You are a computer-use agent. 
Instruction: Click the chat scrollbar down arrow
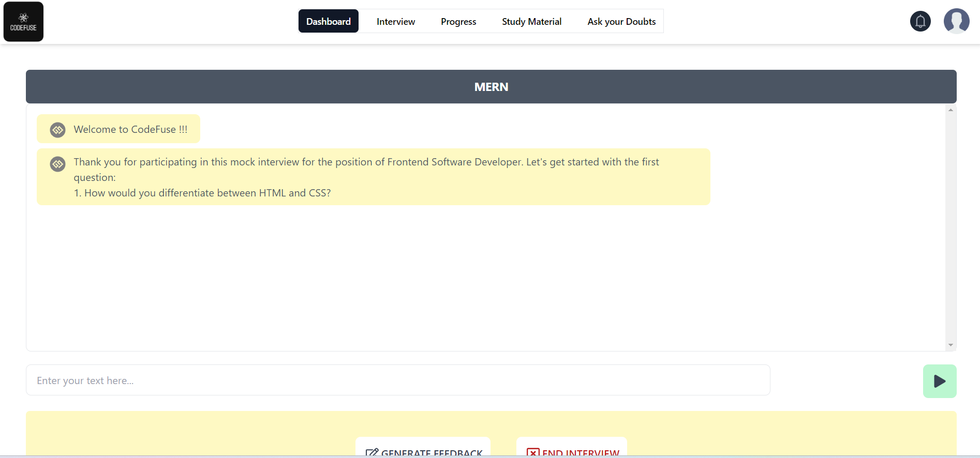[951, 345]
